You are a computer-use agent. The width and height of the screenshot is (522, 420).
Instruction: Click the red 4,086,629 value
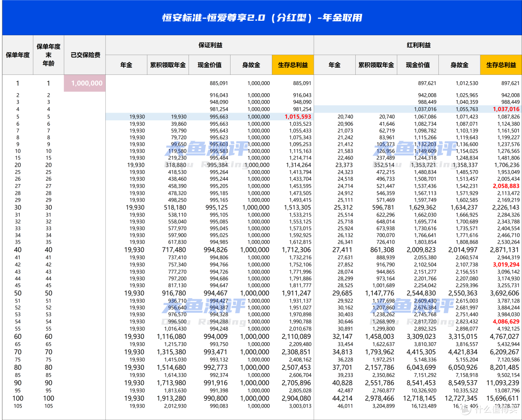(x=506, y=321)
